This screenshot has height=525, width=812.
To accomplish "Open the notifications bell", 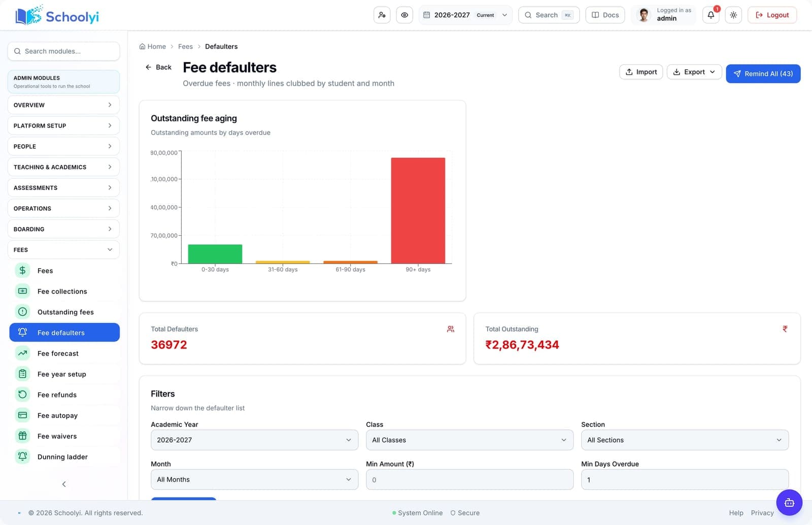I will click(x=711, y=15).
